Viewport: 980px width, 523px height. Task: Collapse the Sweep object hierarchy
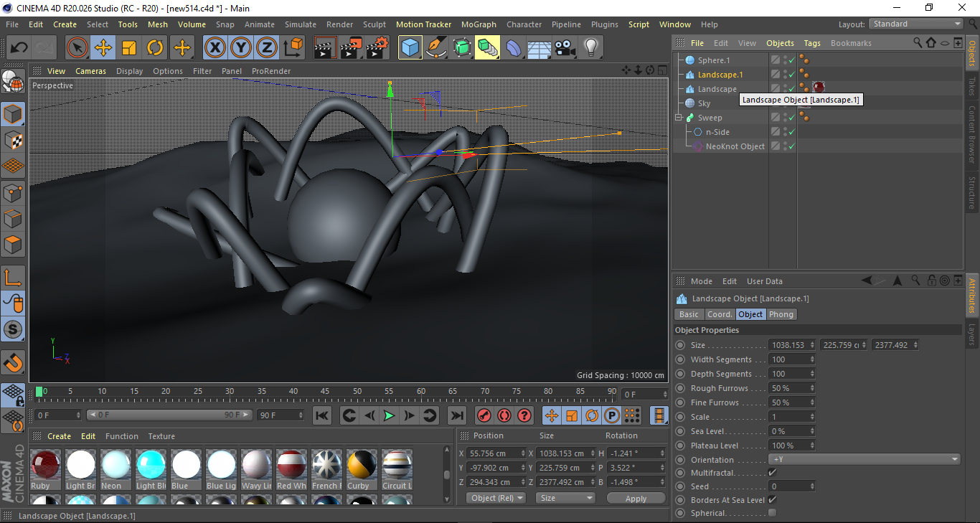pyautogui.click(x=678, y=118)
